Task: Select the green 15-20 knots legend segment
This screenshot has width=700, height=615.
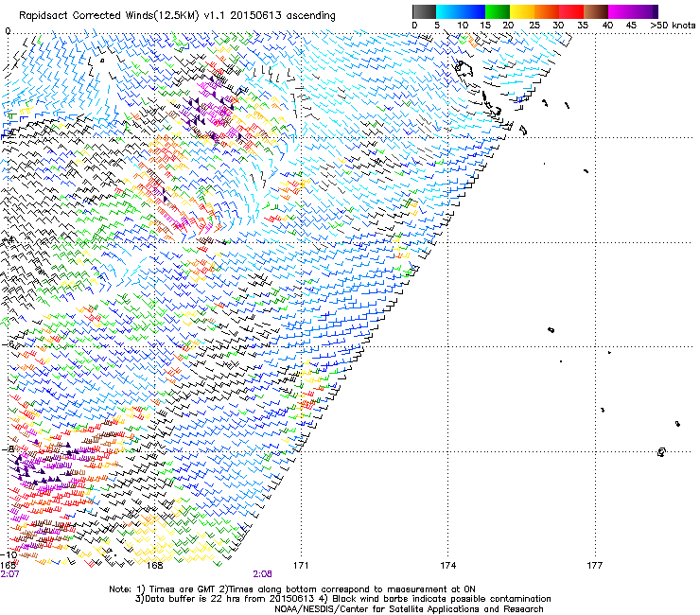Action: [x=498, y=11]
